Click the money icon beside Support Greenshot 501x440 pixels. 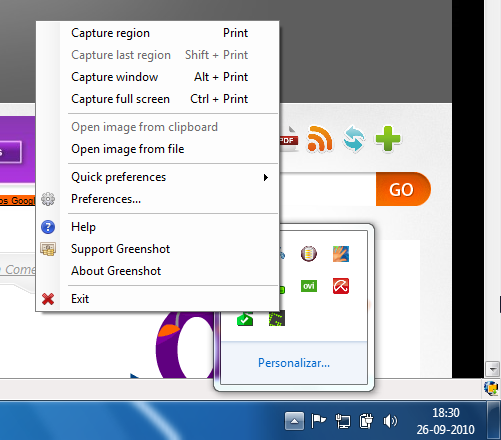tap(48, 249)
